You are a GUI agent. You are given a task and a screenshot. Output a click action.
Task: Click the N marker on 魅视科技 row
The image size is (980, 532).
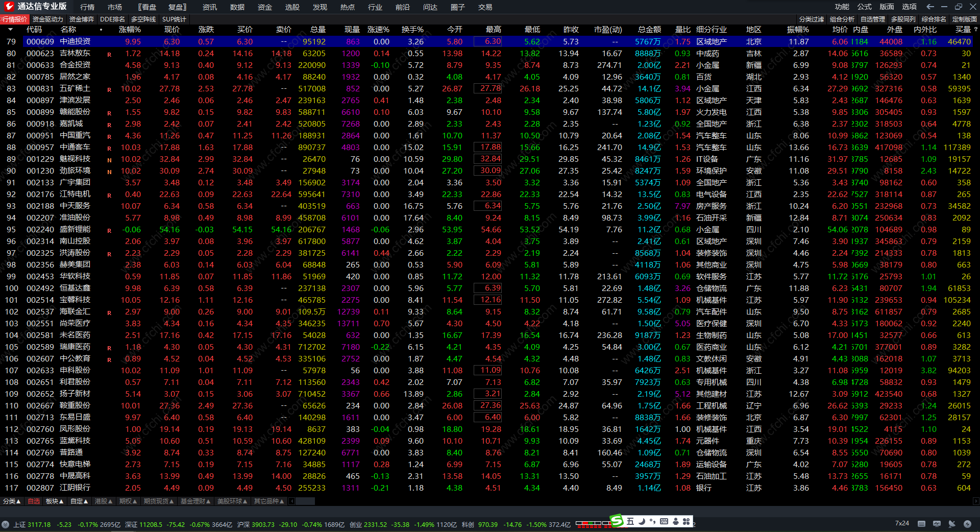tap(109, 160)
